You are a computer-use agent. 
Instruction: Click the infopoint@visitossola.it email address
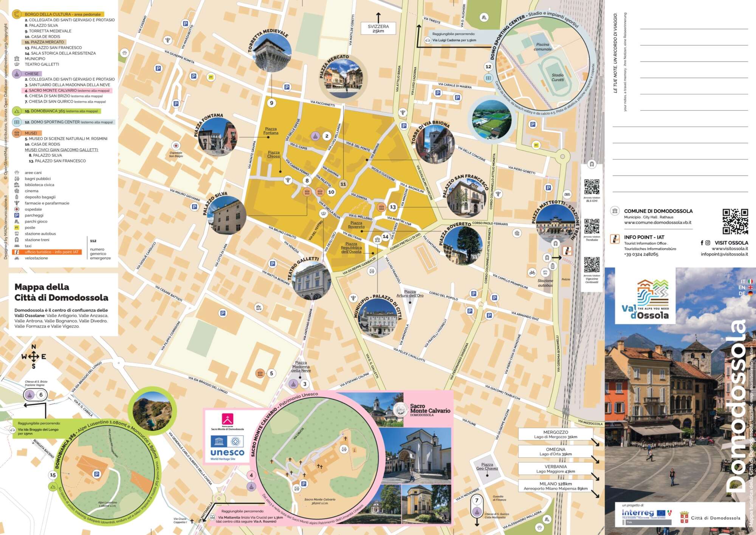pos(724,254)
